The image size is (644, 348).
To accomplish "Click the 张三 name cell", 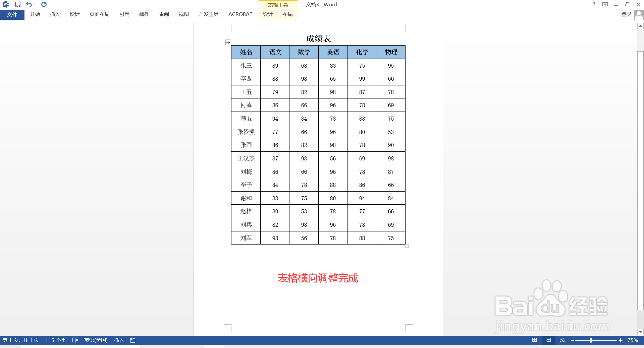I will point(246,66).
